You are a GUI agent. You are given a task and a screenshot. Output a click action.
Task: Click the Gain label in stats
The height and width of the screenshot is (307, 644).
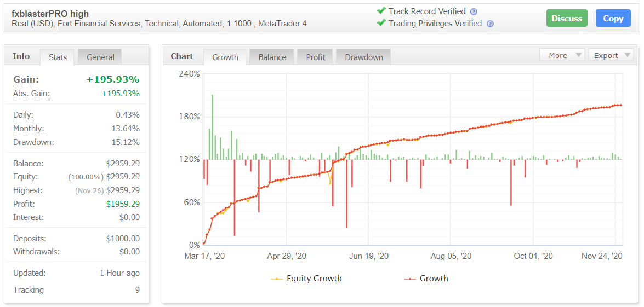[x=26, y=80]
